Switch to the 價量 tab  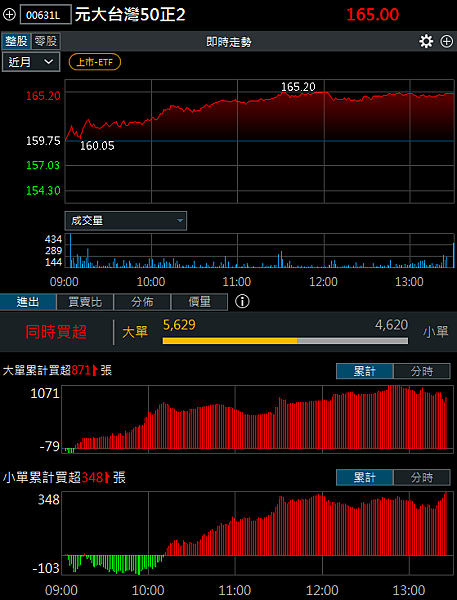click(x=199, y=302)
